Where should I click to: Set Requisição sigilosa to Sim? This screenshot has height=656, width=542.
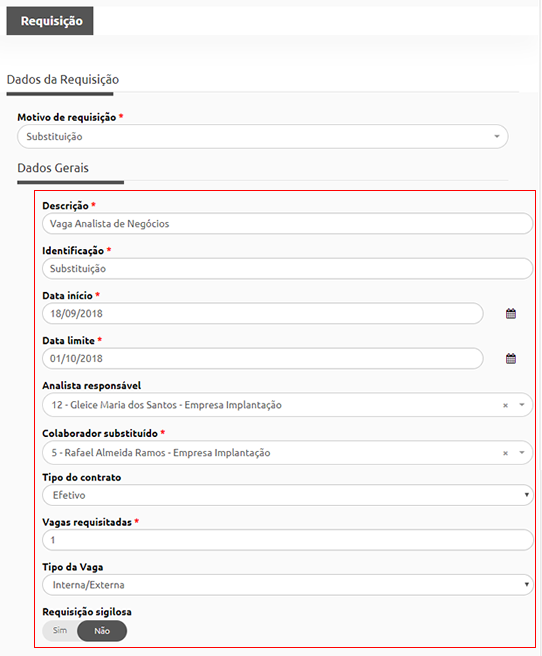60,630
